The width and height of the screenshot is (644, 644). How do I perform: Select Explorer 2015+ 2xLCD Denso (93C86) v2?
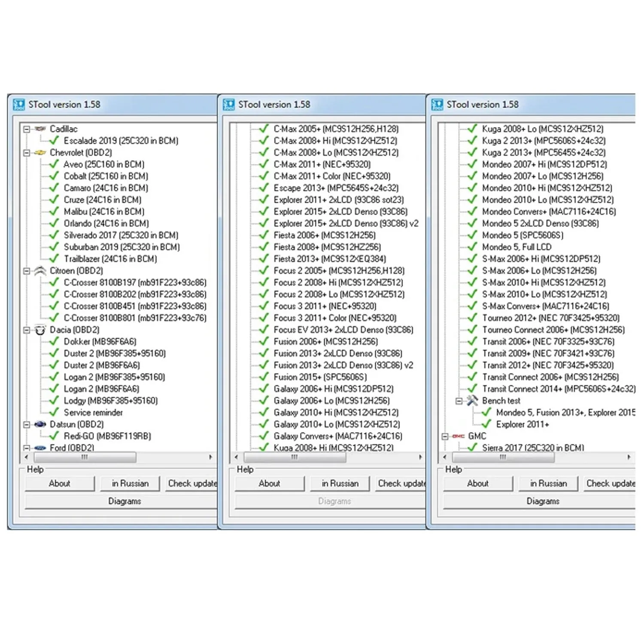click(346, 223)
